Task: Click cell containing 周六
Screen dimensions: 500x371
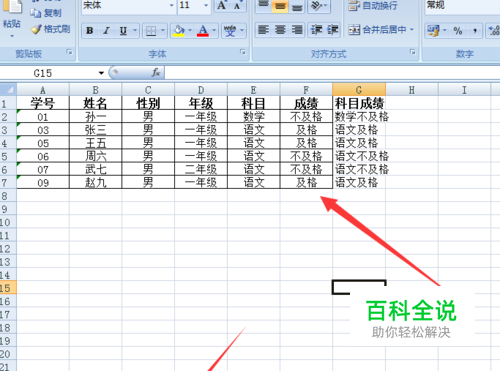Action: (x=96, y=156)
